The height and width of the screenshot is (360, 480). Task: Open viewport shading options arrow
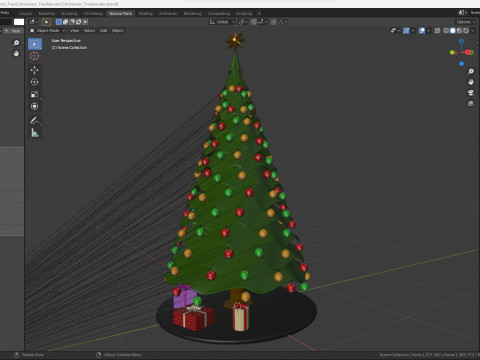472,31
